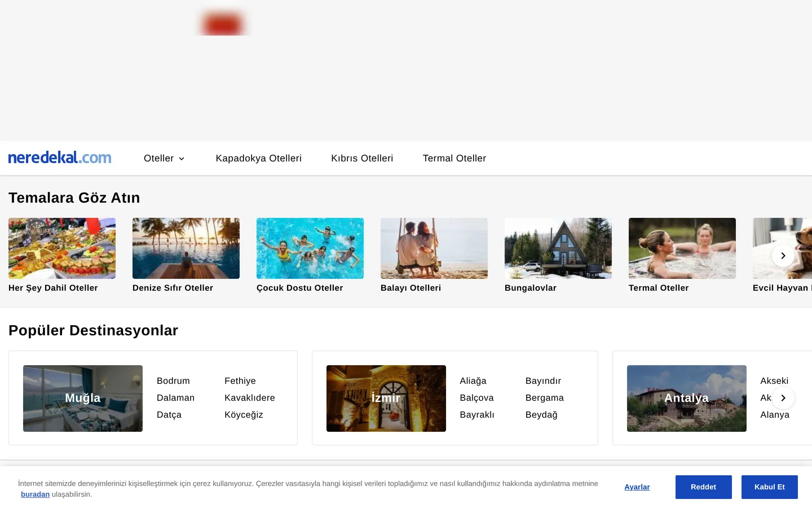This screenshot has height=508, width=812.
Task: Reject cookies with the Reddet button
Action: [x=704, y=487]
